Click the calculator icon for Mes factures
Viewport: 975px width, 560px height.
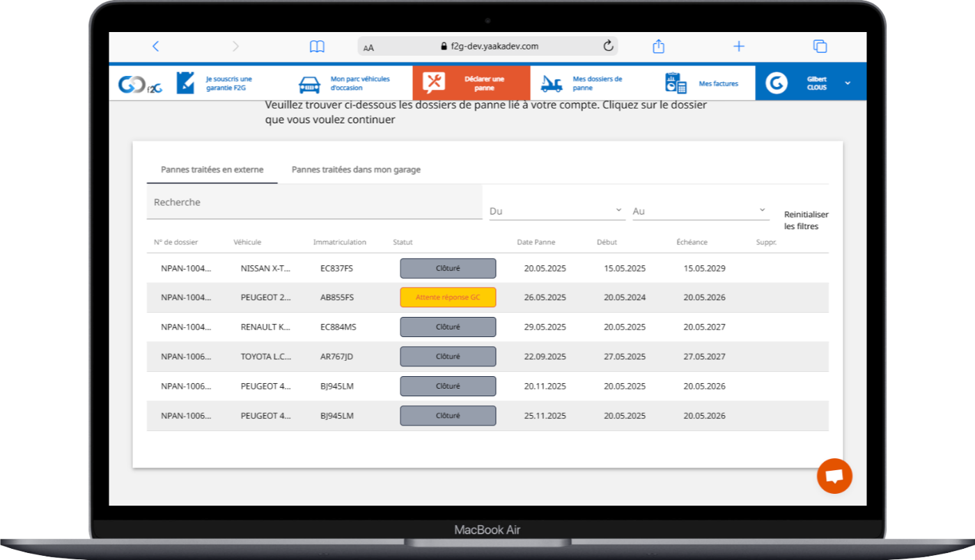coord(676,84)
